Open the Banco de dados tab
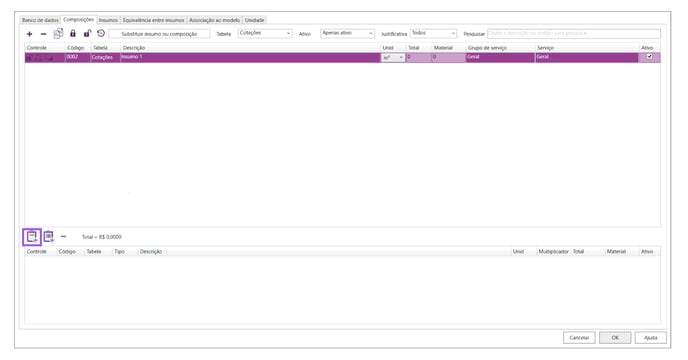 pyautogui.click(x=40, y=20)
